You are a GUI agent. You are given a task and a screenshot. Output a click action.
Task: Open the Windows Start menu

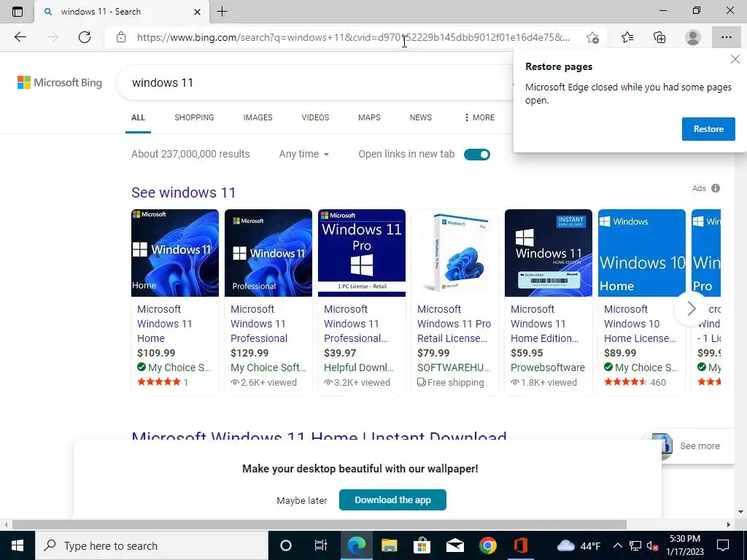(18, 545)
